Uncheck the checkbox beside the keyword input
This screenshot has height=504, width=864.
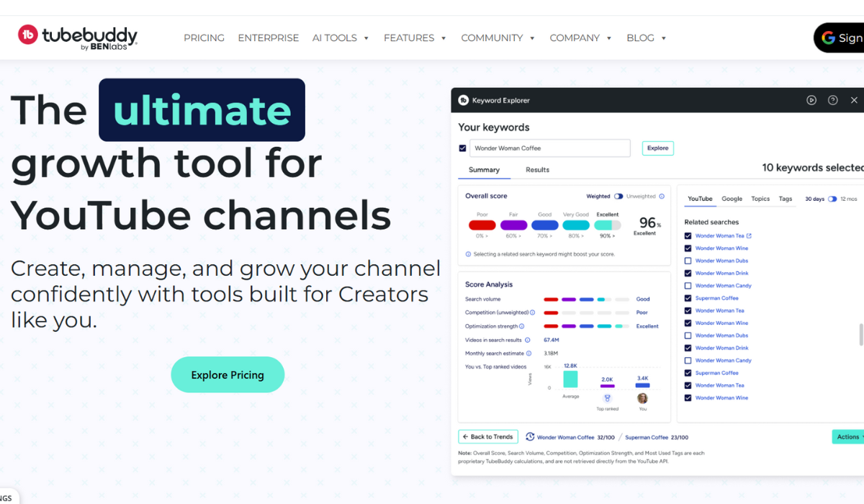pyautogui.click(x=462, y=148)
